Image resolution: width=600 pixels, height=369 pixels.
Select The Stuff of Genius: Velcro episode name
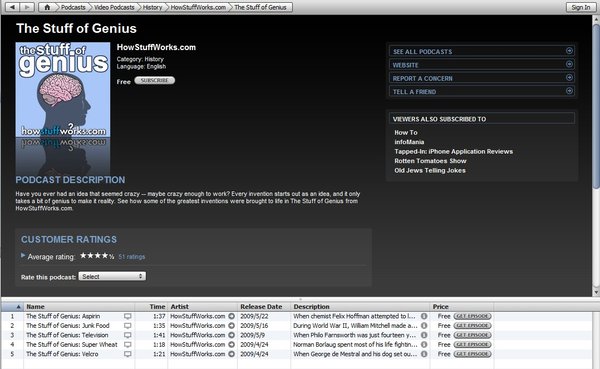(62, 354)
